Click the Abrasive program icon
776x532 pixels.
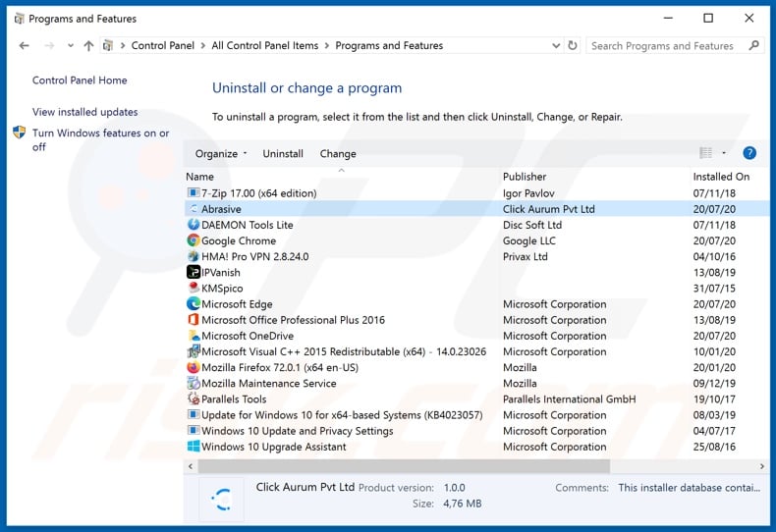coord(193,209)
